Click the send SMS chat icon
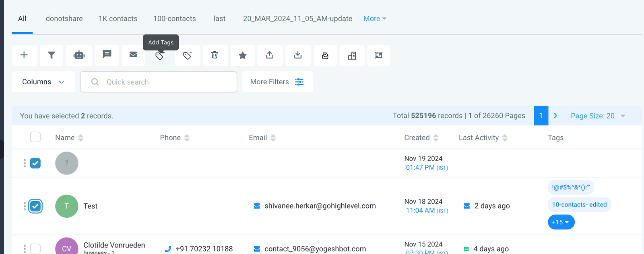Viewport: 644px width, 254px height. tap(107, 55)
